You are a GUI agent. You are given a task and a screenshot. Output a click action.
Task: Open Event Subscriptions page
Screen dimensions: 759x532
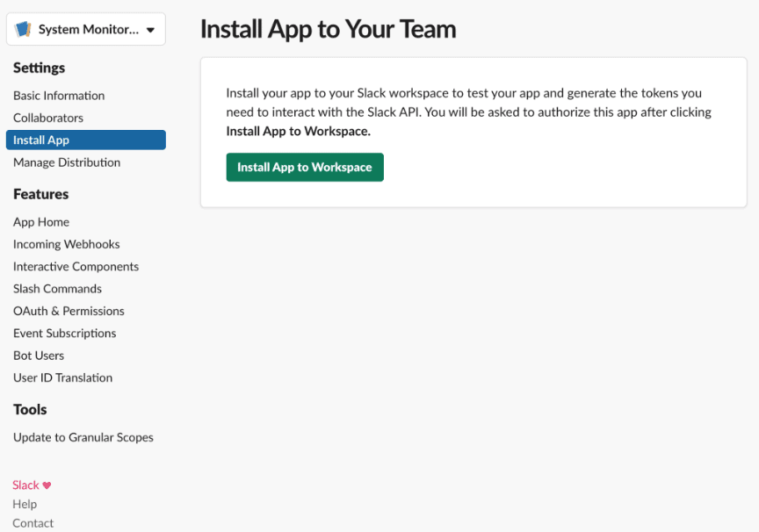click(65, 334)
